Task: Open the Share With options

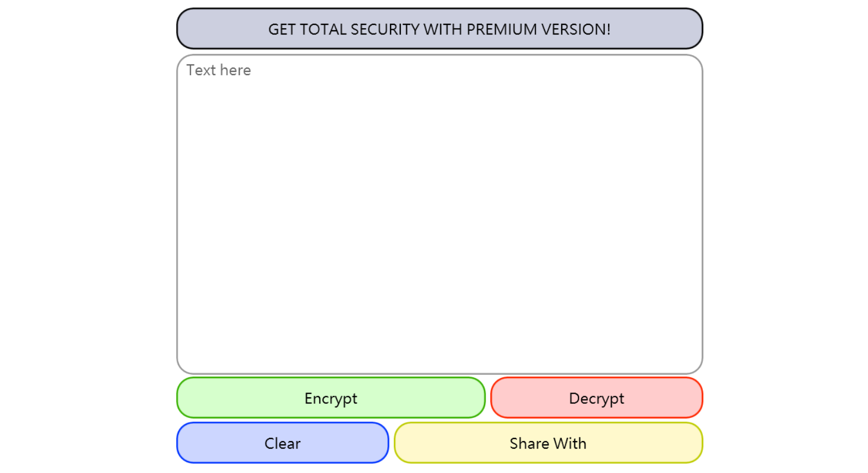Action: [x=548, y=443]
